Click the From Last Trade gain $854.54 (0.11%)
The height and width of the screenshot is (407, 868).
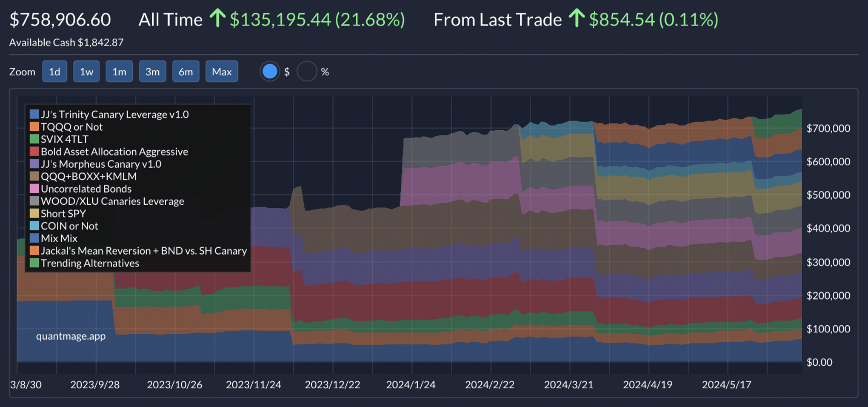[x=654, y=20]
